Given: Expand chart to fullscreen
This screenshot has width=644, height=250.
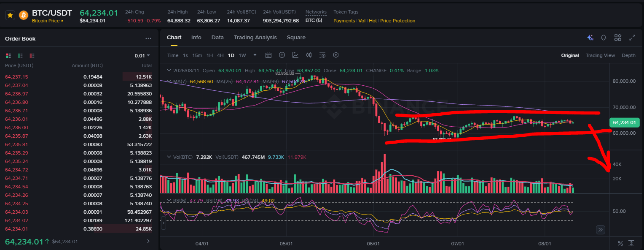Looking at the screenshot, I should [632, 38].
